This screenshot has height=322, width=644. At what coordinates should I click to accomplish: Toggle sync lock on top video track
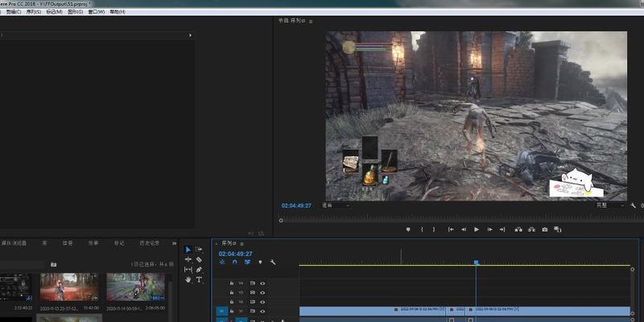(252, 283)
